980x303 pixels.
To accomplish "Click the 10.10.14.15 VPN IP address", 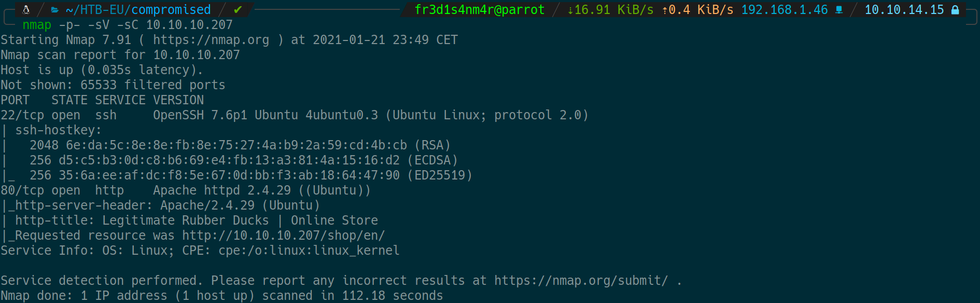I will click(904, 10).
